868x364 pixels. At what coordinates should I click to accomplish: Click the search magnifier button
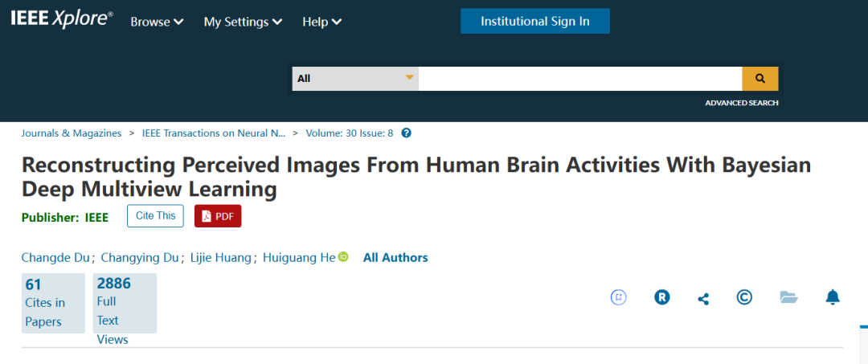pos(759,79)
